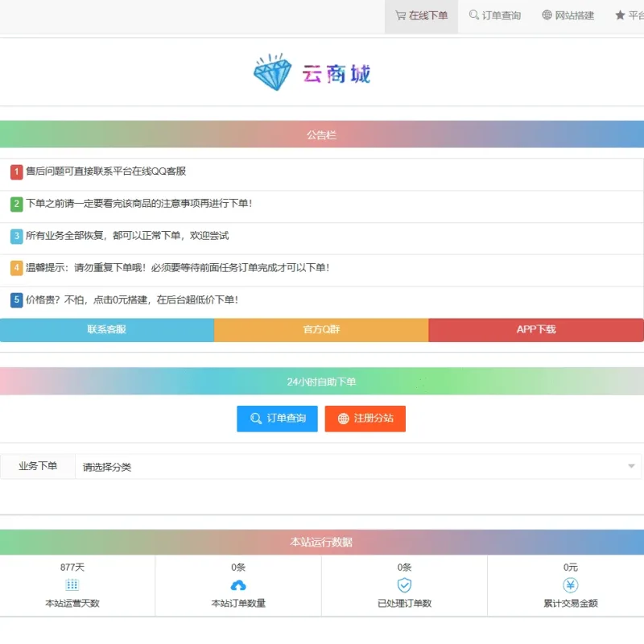Click the green number 2 badge
644x644 pixels.
click(16, 204)
